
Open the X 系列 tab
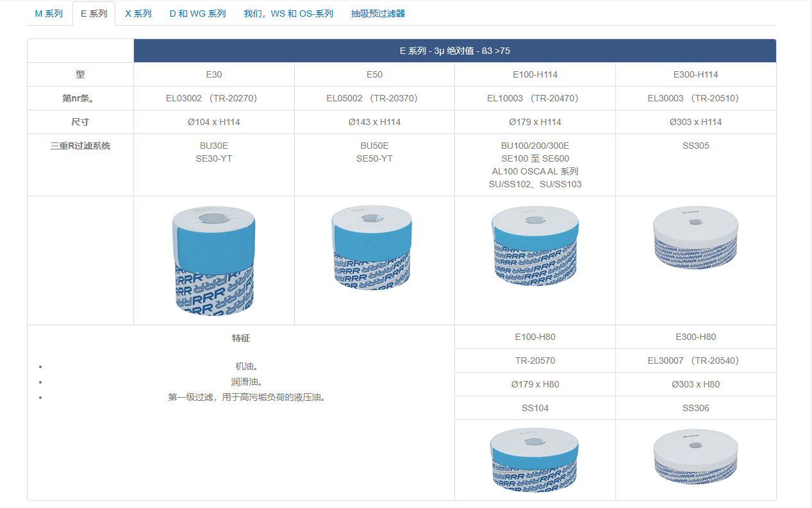pyautogui.click(x=138, y=13)
